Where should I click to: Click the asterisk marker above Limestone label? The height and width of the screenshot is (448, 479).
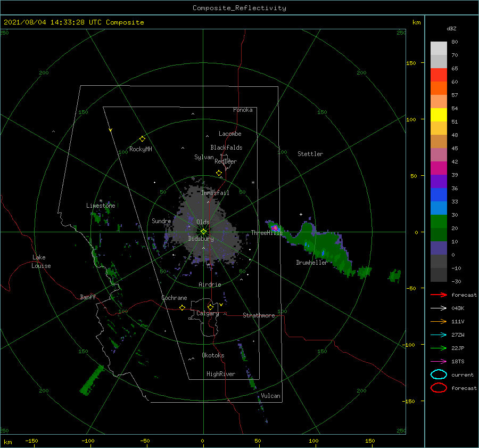[x=101, y=201]
